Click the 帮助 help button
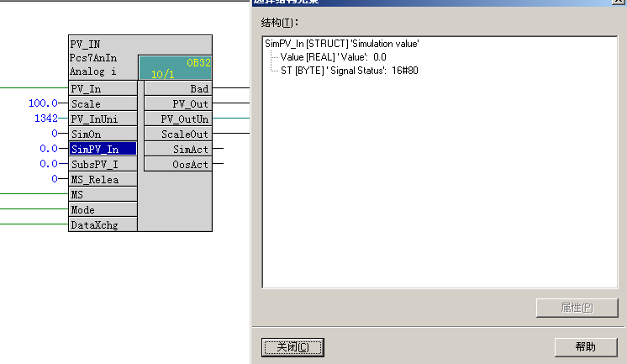The image size is (627, 364). point(585,346)
